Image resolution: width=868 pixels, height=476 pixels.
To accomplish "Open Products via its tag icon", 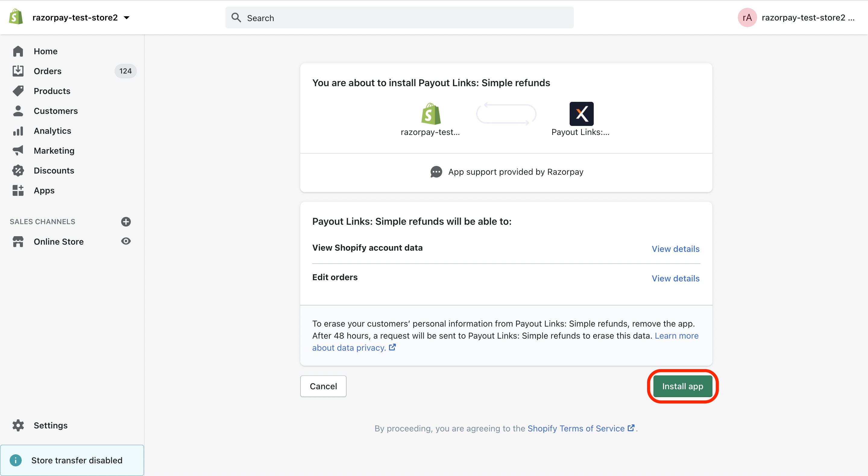I will point(18,91).
